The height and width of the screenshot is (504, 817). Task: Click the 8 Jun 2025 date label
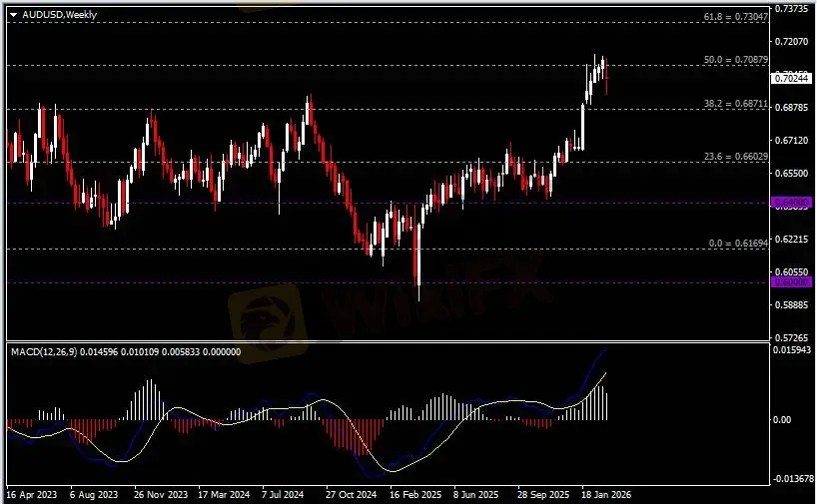coord(475,494)
